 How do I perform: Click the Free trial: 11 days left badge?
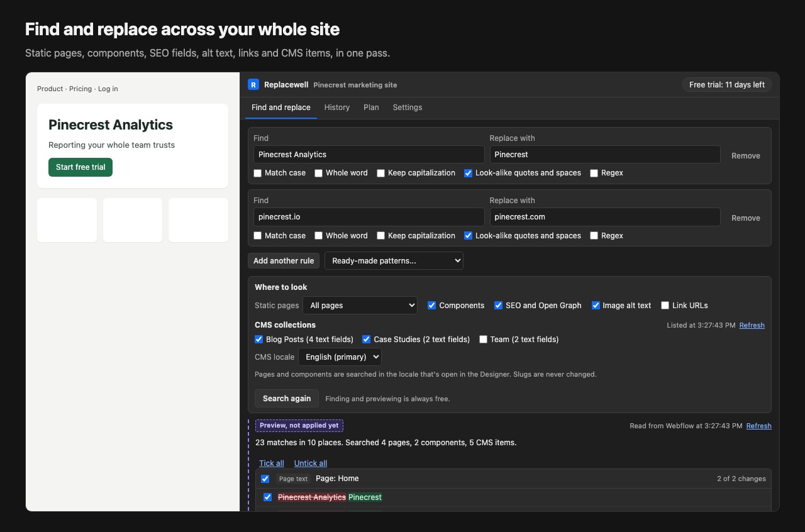point(727,85)
